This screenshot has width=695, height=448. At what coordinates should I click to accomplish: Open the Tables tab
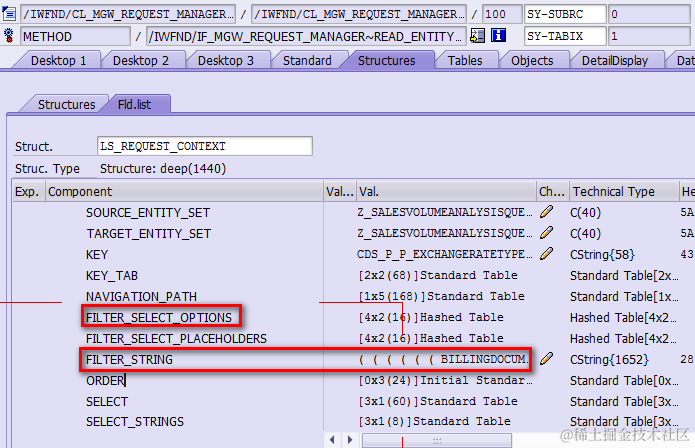click(465, 60)
